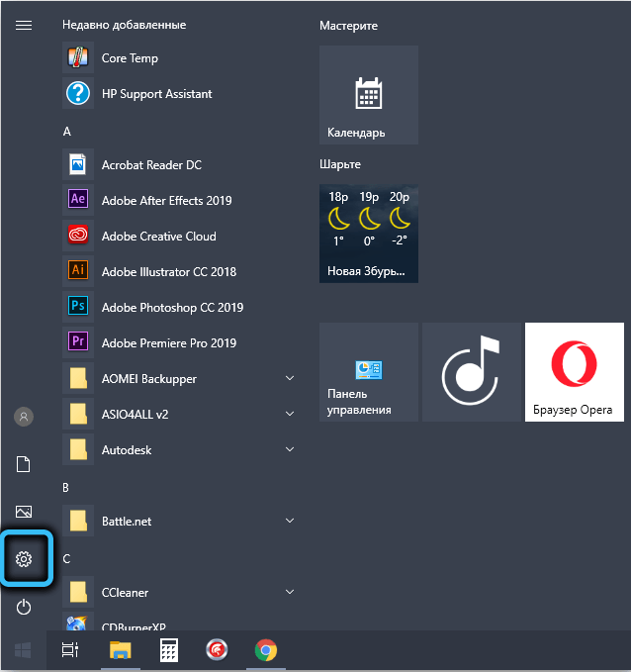Click the Шарьте group title
Image resolution: width=631 pixels, height=672 pixels.
[340, 164]
